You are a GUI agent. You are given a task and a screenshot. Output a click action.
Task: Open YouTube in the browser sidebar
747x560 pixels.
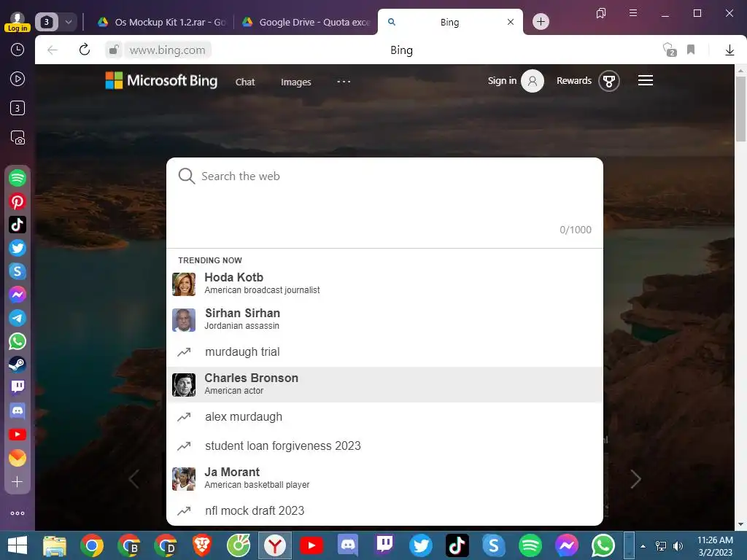[18, 435]
